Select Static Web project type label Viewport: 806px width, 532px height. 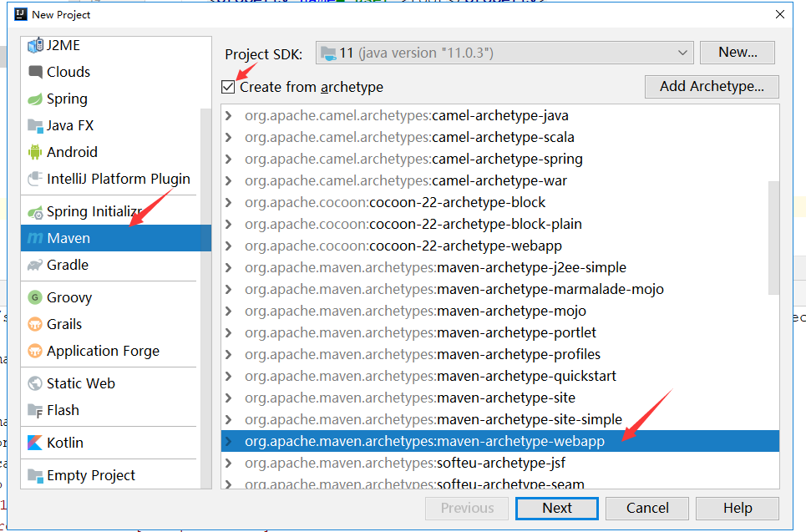(81, 383)
